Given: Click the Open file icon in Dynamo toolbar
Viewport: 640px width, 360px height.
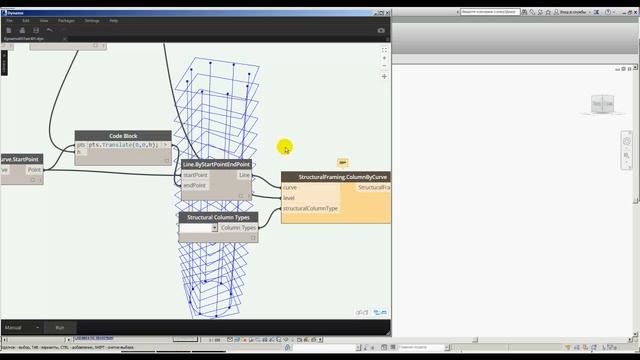Looking at the screenshot, I should click(x=22, y=30).
